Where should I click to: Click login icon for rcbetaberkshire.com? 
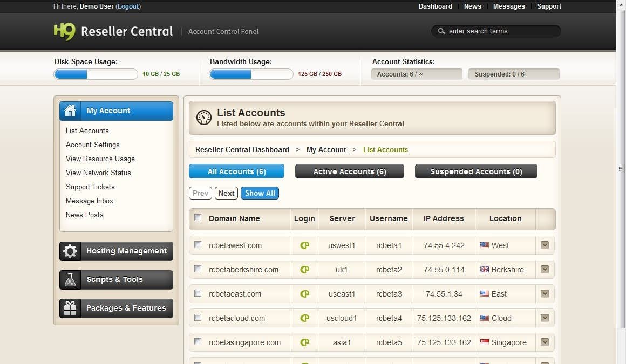pyautogui.click(x=304, y=270)
